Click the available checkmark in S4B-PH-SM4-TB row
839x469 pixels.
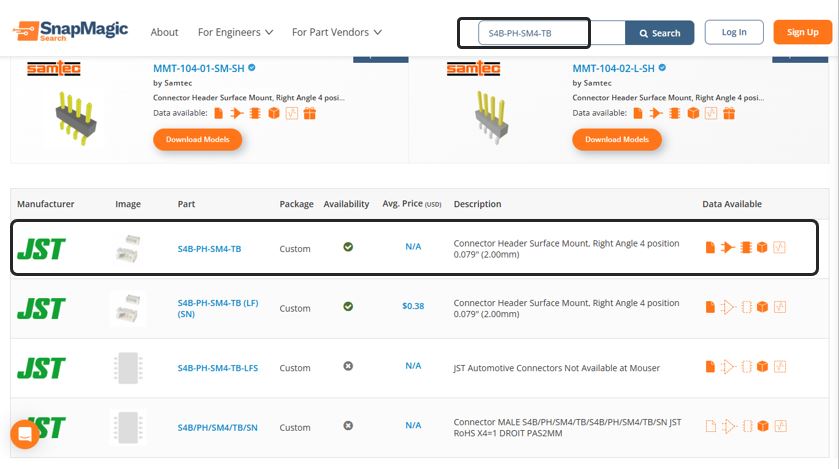(348, 247)
